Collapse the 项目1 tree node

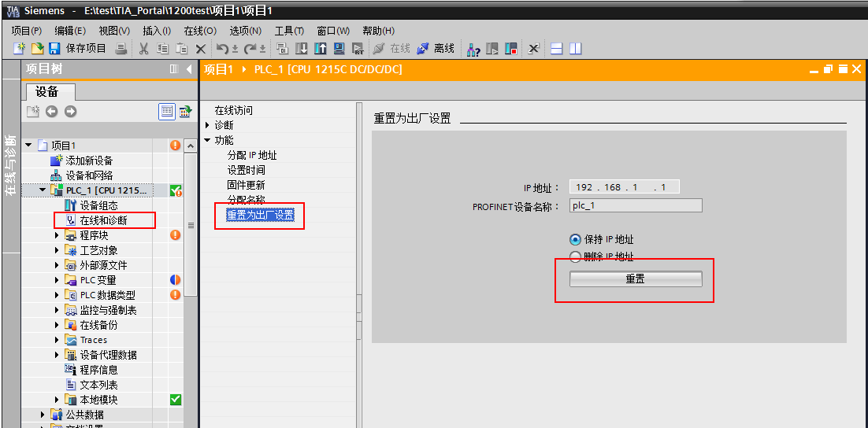[x=28, y=146]
